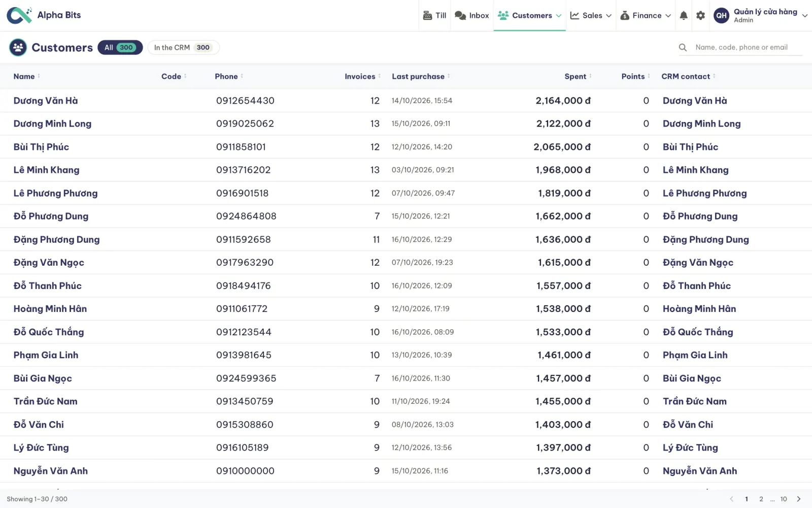Open customer Bùi Thị Phúc name
Screen dimensions: 812x508
tap(41, 147)
